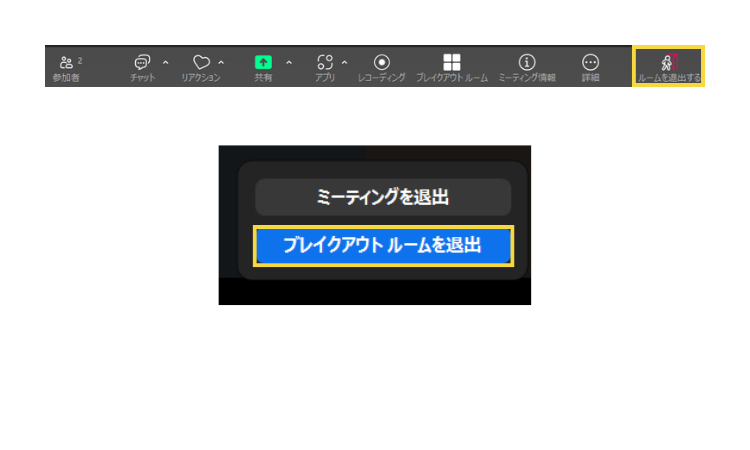This screenshot has width=750, height=450.
Task: Open the share options arrow beside 共有
Action: point(289,62)
